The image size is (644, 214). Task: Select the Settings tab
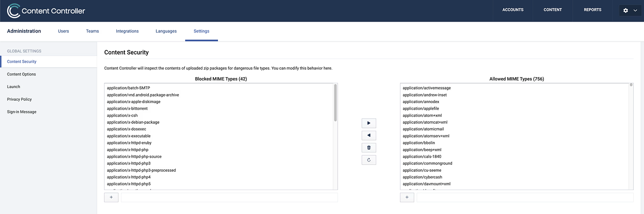click(x=201, y=31)
